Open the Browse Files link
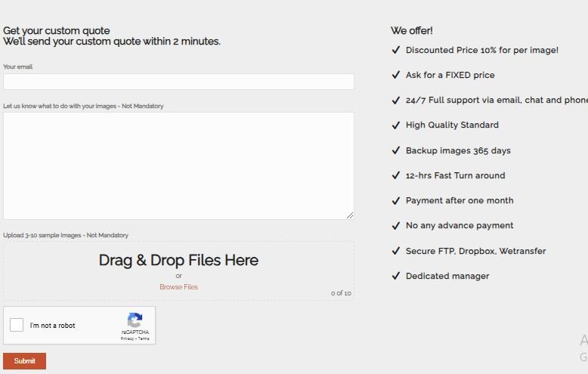Image resolution: width=588 pixels, height=374 pixels. 178,286
